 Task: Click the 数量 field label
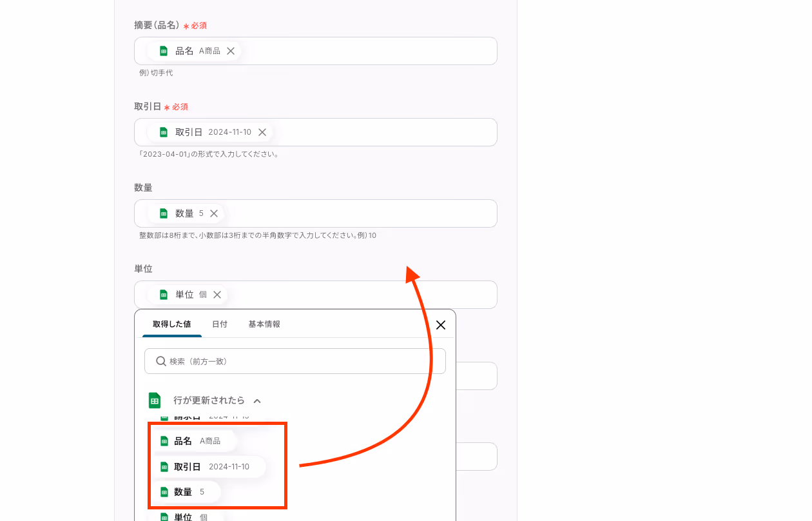pyautogui.click(x=143, y=188)
